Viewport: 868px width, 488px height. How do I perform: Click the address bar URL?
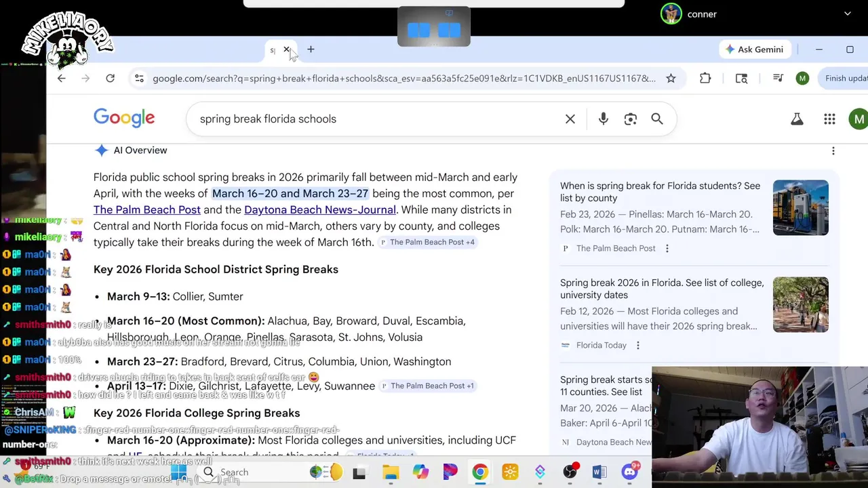point(404,79)
